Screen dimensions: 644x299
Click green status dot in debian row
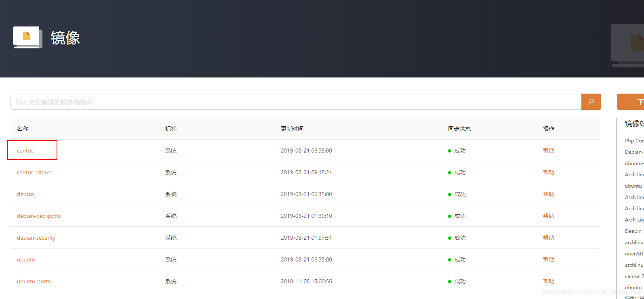[x=450, y=194]
